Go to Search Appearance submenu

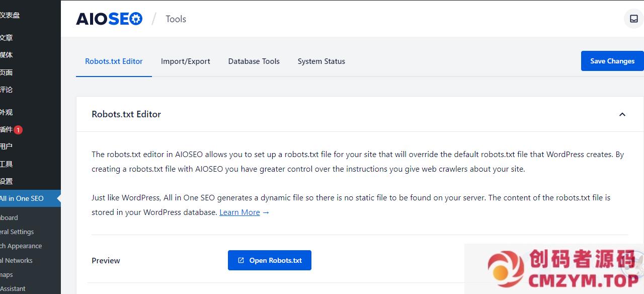click(x=21, y=246)
